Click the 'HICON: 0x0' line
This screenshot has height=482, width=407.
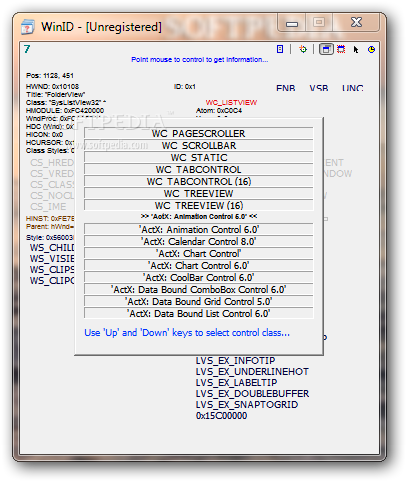pyautogui.click(x=44, y=135)
